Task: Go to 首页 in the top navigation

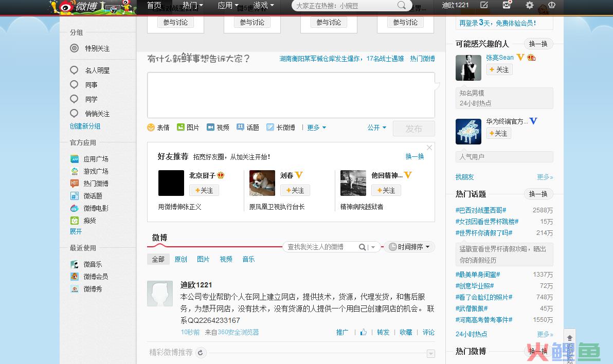Action: point(154,6)
